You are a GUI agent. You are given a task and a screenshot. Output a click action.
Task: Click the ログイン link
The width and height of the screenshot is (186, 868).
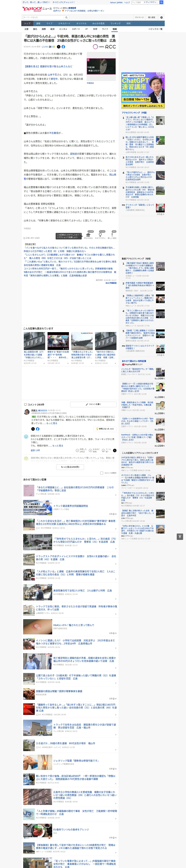(x=57, y=11)
